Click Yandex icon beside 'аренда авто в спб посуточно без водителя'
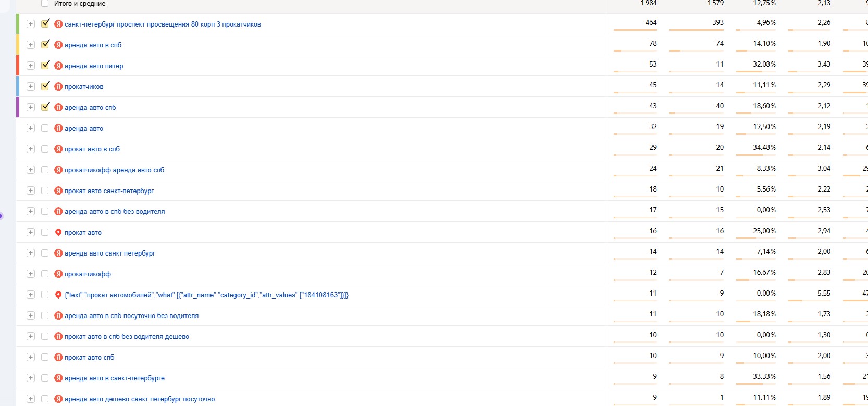Viewport: 868px width, 406px height. coord(58,315)
